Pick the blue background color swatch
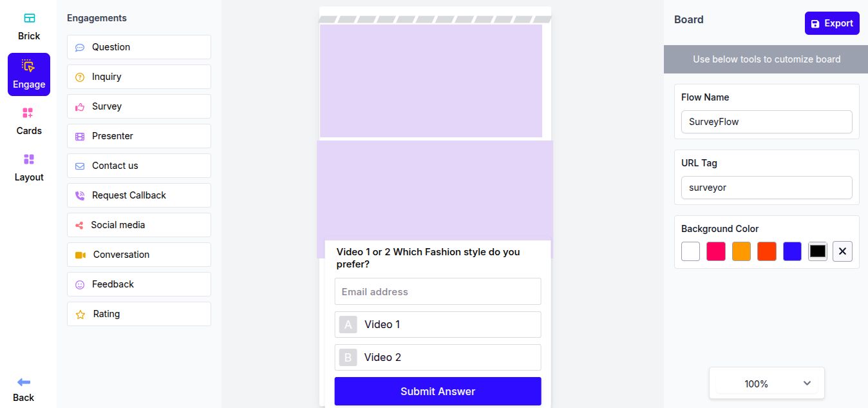 (792, 251)
